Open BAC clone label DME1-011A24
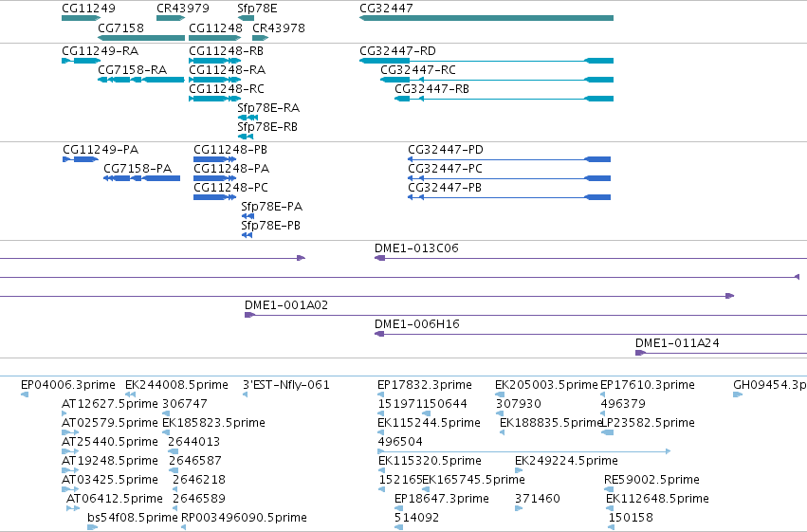 (677, 343)
